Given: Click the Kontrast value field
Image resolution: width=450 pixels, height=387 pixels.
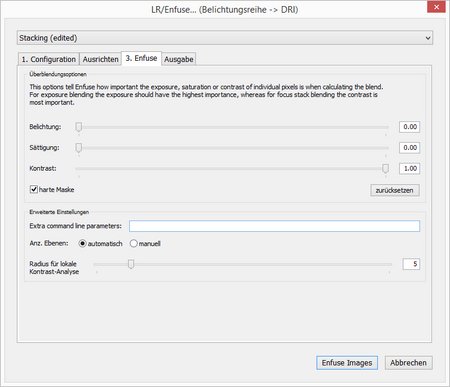Looking at the screenshot, I should pos(409,169).
